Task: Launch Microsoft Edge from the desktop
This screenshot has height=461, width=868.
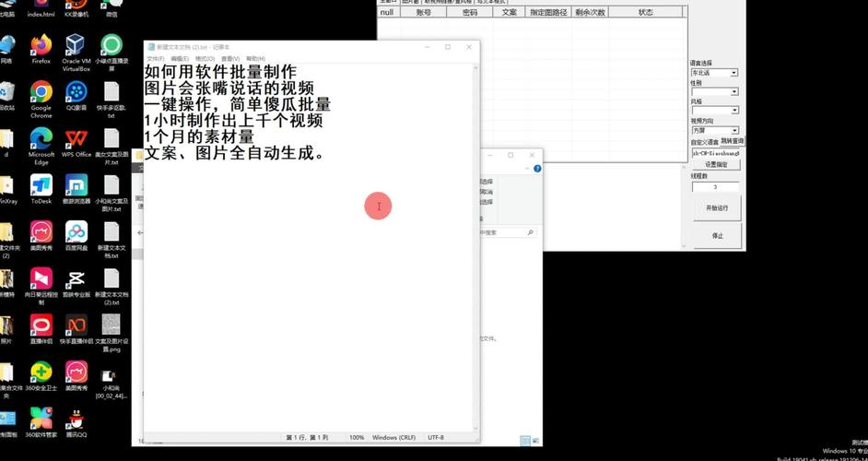Action: (41, 138)
